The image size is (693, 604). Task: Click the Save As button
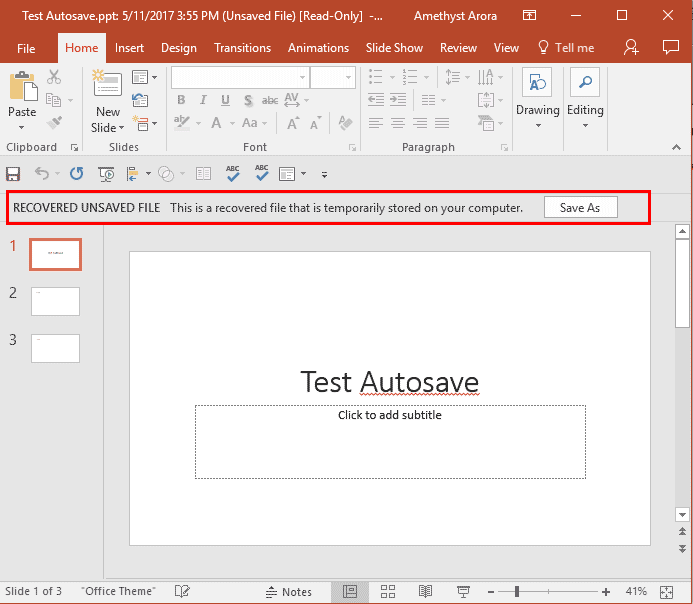click(x=580, y=207)
